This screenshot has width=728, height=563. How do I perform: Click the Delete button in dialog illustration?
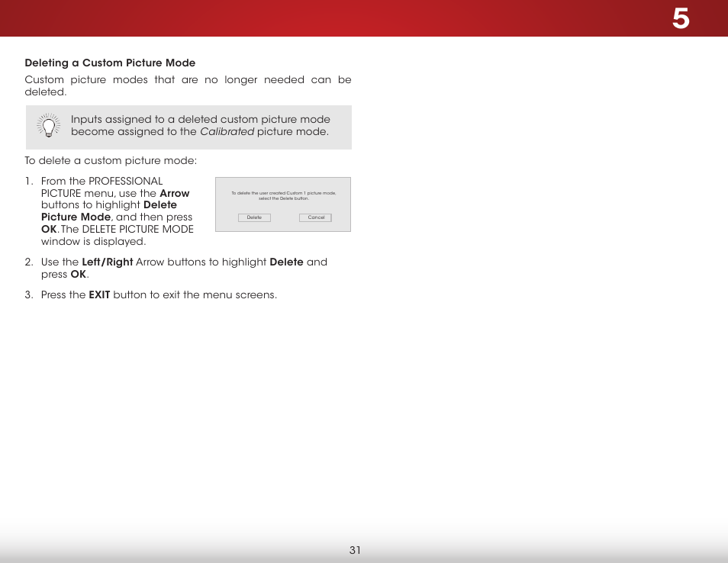coord(254,217)
